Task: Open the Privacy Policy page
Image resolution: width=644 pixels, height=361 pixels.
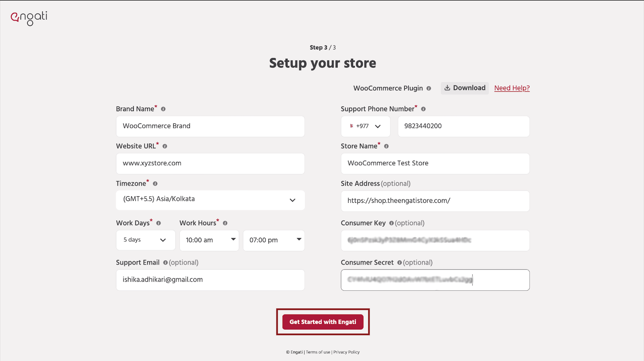Action: pos(346,352)
